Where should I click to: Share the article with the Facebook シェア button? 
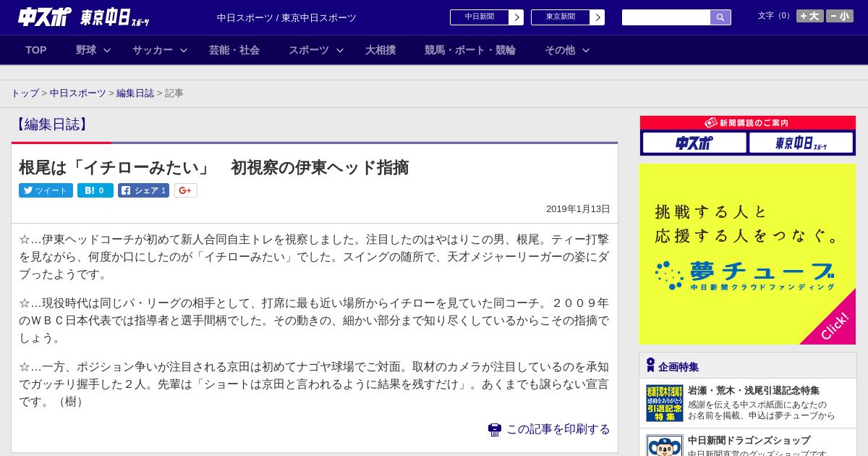143,190
